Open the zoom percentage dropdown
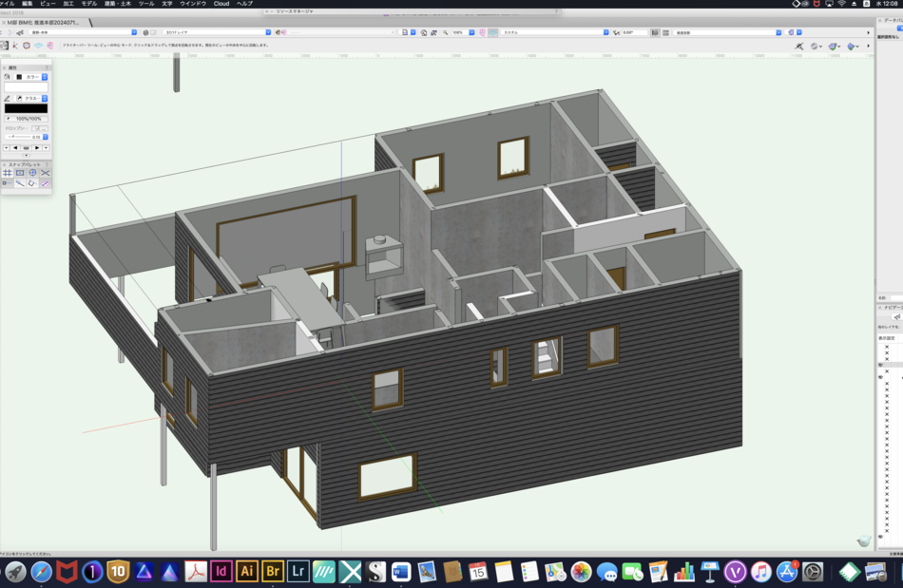Image resolution: width=903 pixels, height=588 pixels. [471, 32]
